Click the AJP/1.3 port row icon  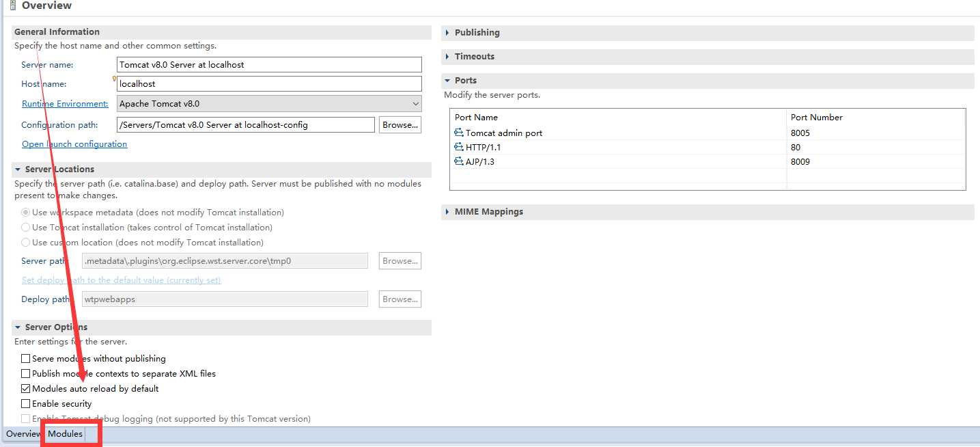[458, 161]
